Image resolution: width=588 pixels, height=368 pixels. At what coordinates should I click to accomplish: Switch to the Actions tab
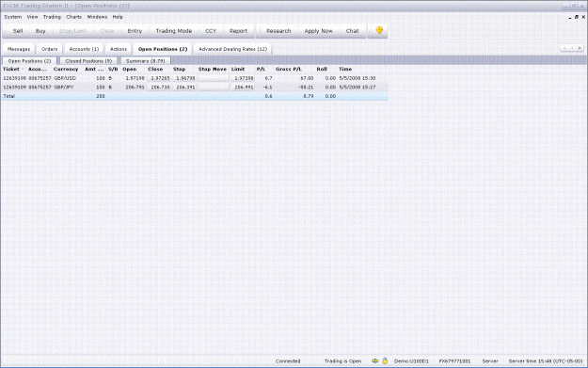coord(119,49)
